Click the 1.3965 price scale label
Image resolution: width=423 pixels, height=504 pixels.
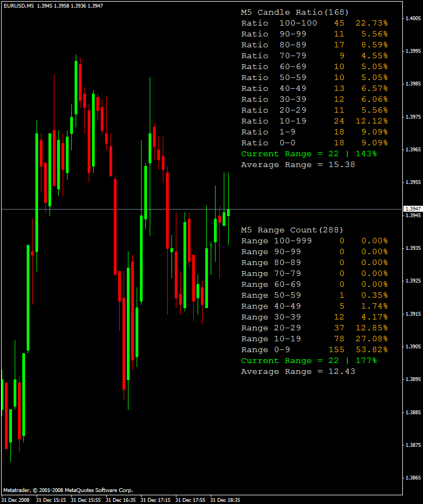tap(413, 150)
